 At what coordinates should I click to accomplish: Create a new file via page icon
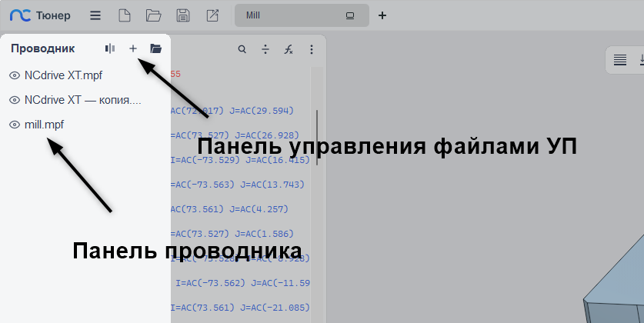(124, 15)
